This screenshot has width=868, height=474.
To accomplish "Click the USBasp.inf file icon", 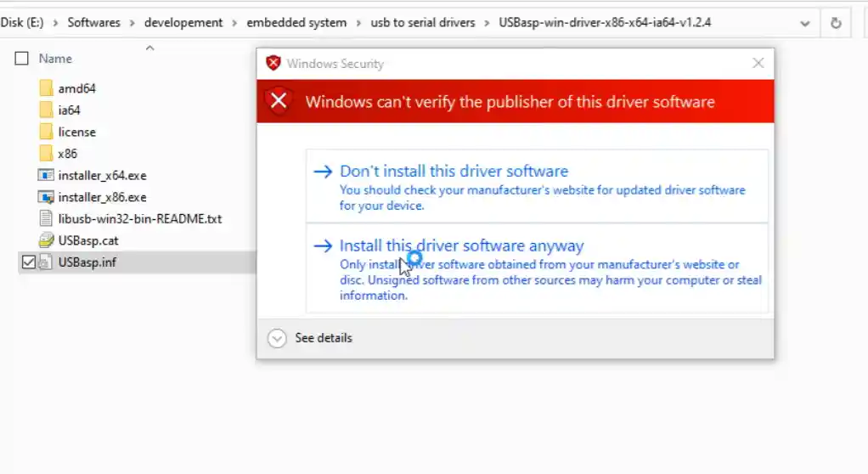I will pos(46,262).
